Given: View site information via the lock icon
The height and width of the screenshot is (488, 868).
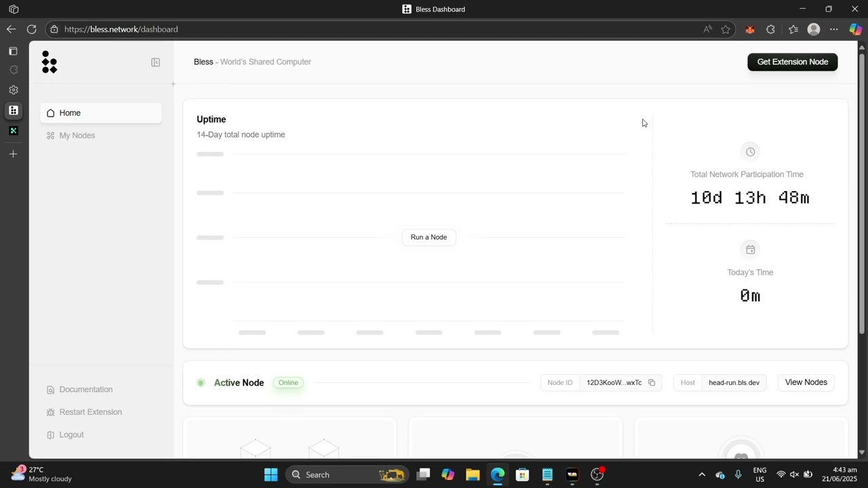Looking at the screenshot, I should (54, 29).
